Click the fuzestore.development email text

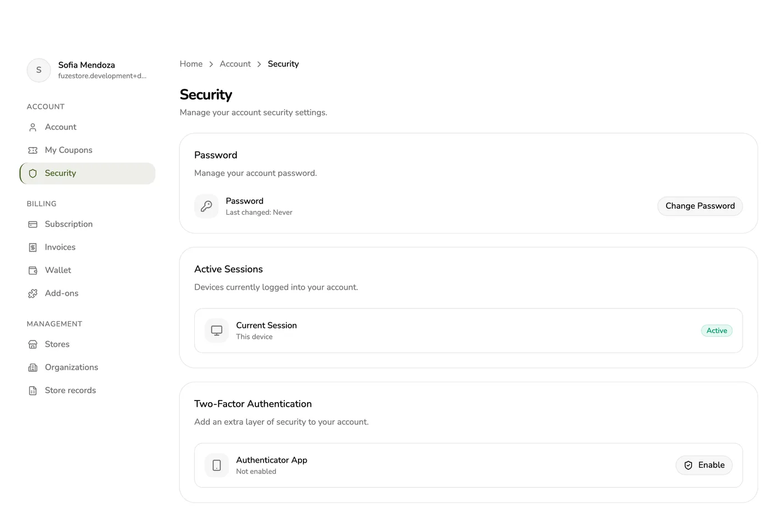[102, 76]
